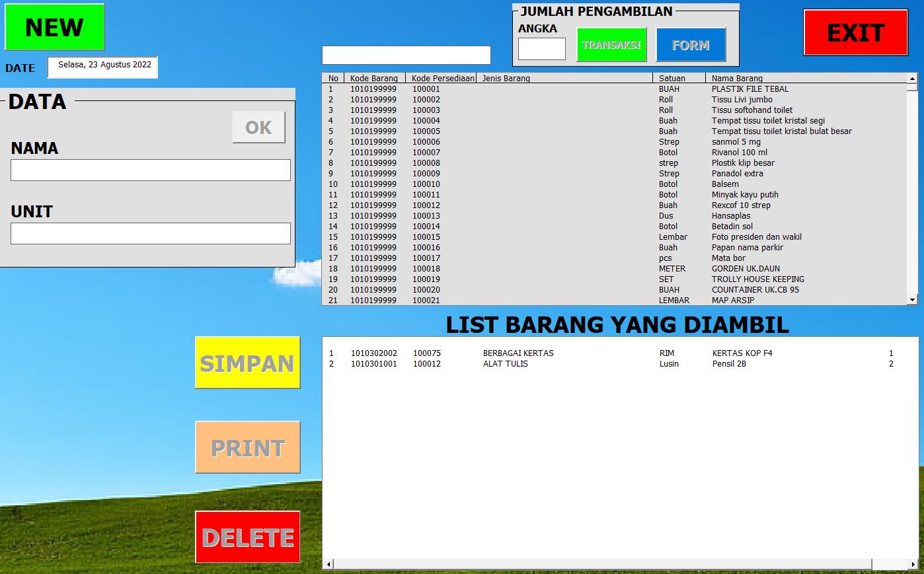This screenshot has width=924, height=574.
Task: Select the GORDEN UK.DAUN row
Action: click(615, 269)
